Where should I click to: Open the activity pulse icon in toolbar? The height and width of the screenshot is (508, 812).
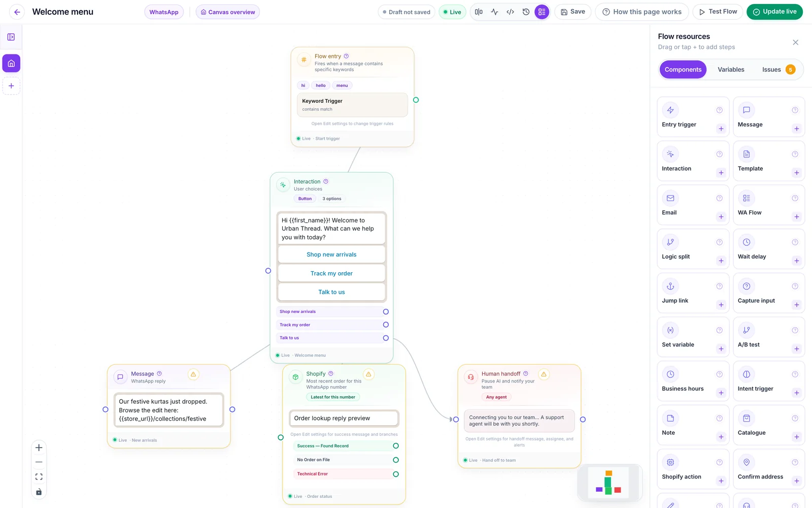coord(494,12)
